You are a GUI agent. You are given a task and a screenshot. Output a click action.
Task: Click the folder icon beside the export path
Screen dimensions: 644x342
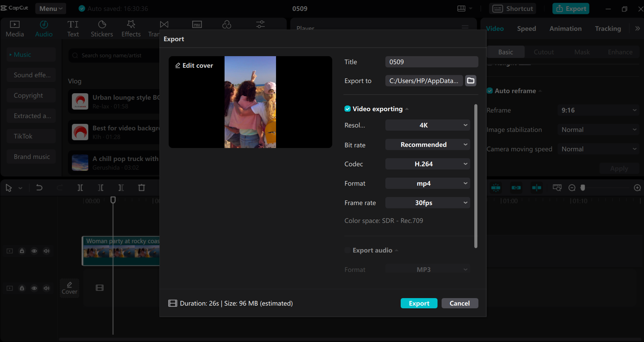coord(471,81)
